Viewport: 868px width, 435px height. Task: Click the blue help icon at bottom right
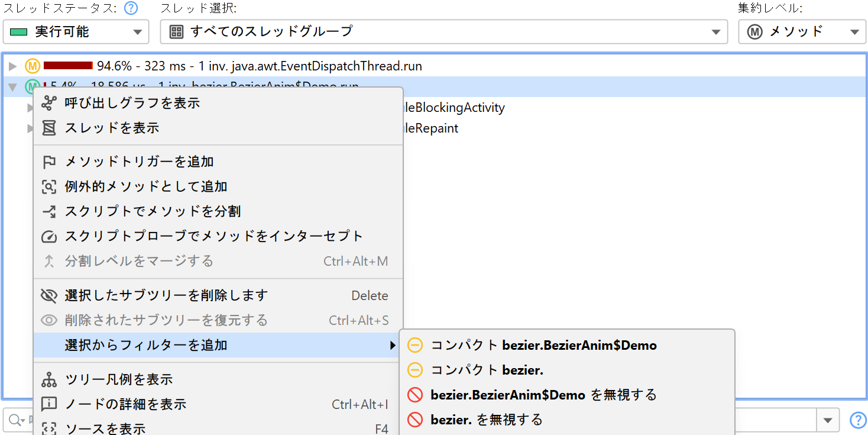(857, 420)
